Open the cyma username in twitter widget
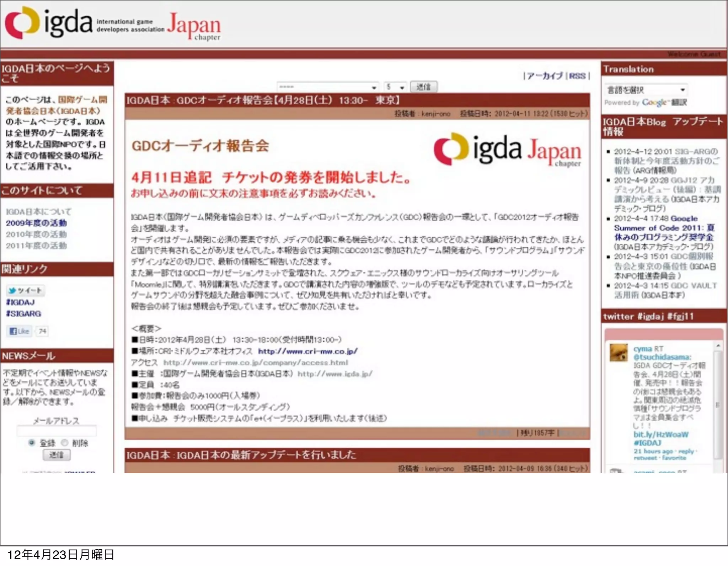This screenshot has height=566, width=728. tap(643, 349)
